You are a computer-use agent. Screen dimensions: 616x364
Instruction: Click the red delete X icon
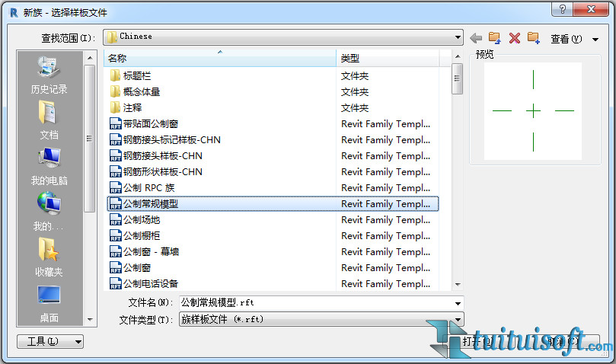[x=515, y=37]
